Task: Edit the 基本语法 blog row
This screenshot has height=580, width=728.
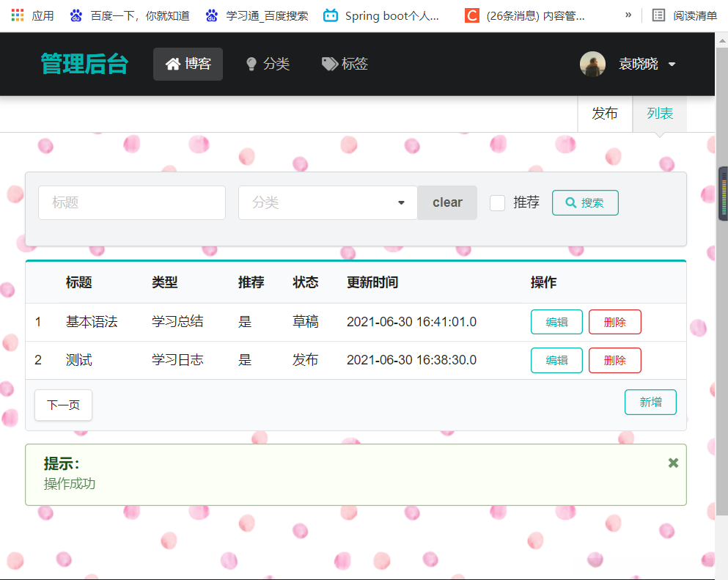Action: pos(556,322)
